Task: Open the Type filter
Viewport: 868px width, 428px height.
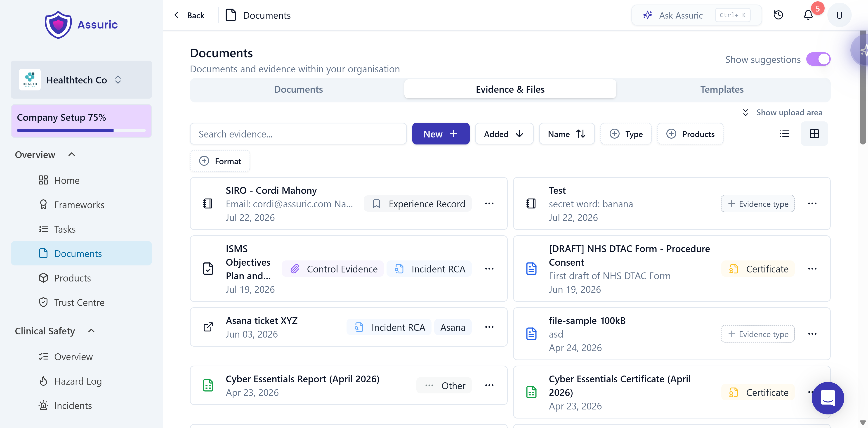Action: tap(626, 134)
